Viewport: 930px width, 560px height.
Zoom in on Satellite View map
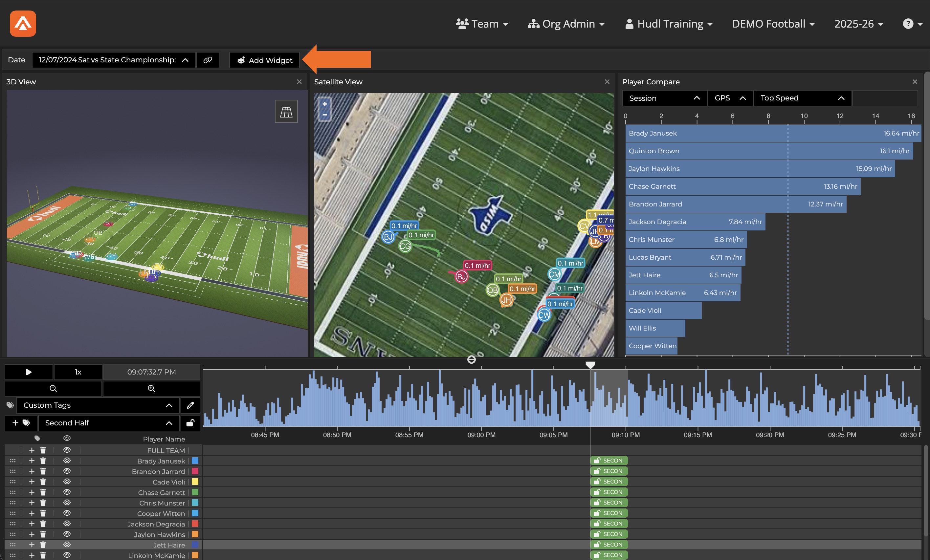pyautogui.click(x=324, y=104)
